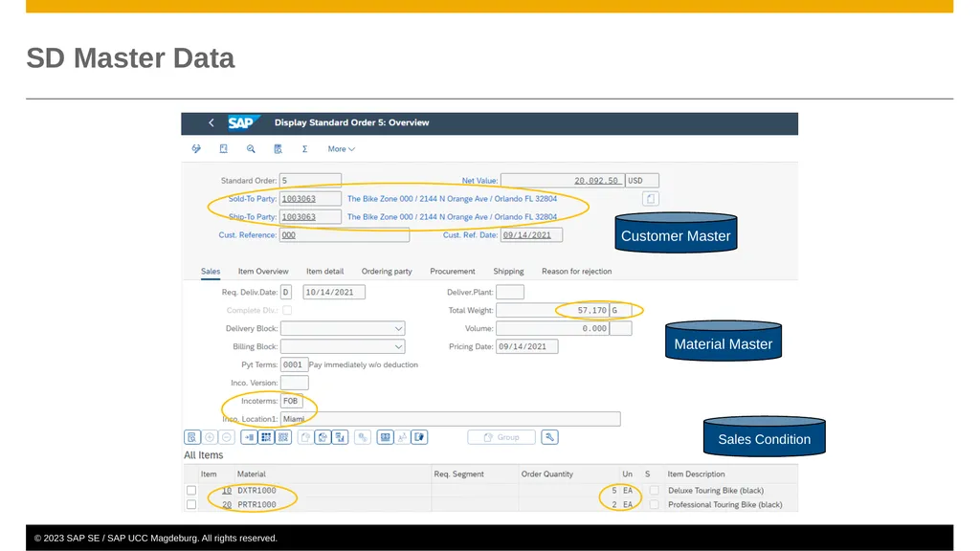Go back with the SAP header arrow

pyautogui.click(x=212, y=123)
